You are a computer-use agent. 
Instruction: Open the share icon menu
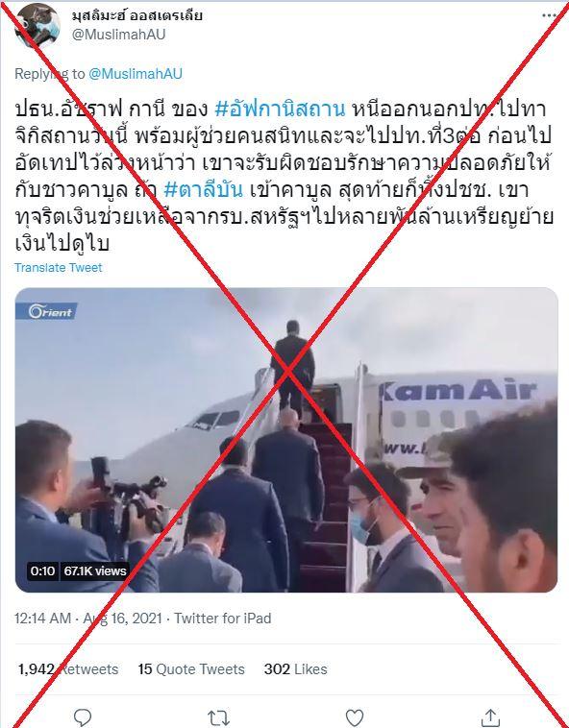coord(490,717)
